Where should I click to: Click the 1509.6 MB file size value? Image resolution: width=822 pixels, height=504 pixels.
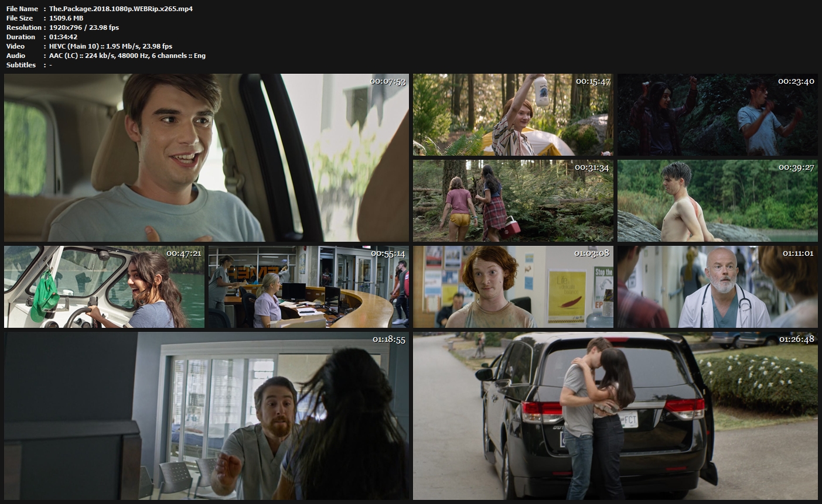66,18
